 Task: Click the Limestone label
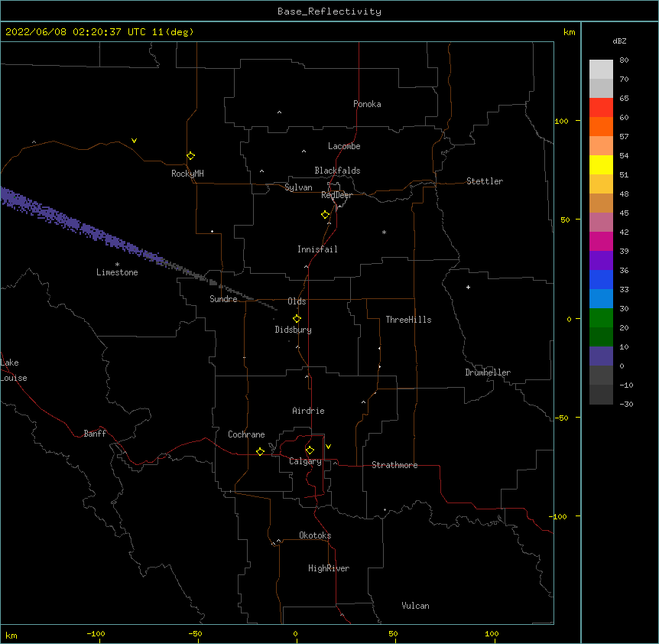point(117,272)
